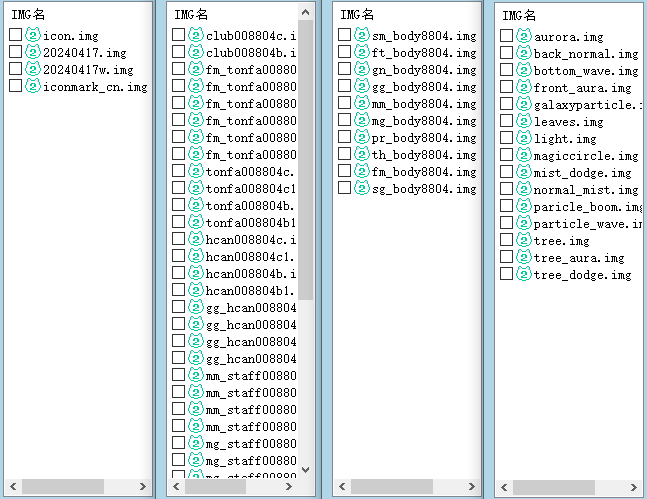Enable the checkbox for pr_body8804.img

344,137
